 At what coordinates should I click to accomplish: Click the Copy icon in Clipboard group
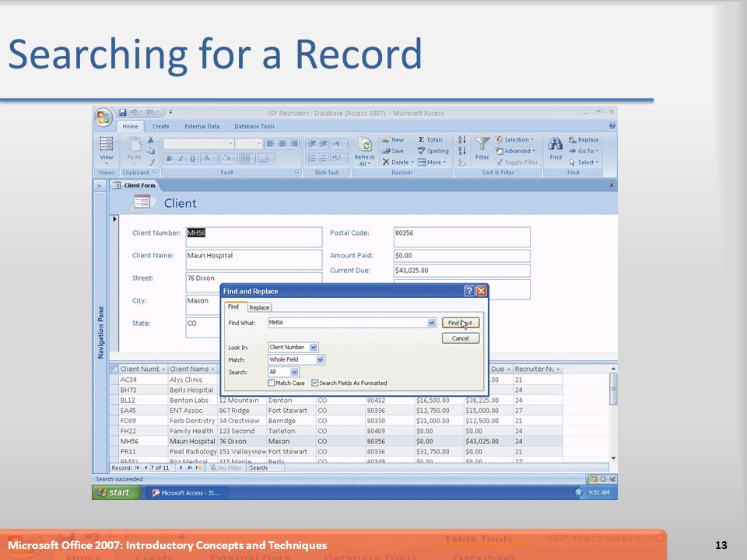[x=150, y=151]
